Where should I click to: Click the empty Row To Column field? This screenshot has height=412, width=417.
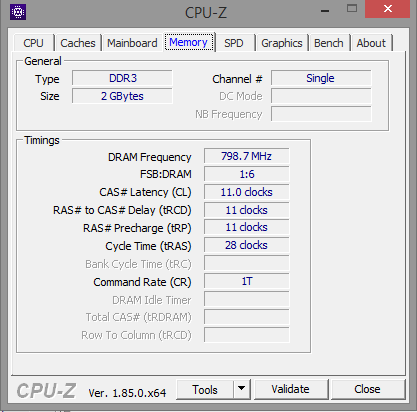pos(247,335)
